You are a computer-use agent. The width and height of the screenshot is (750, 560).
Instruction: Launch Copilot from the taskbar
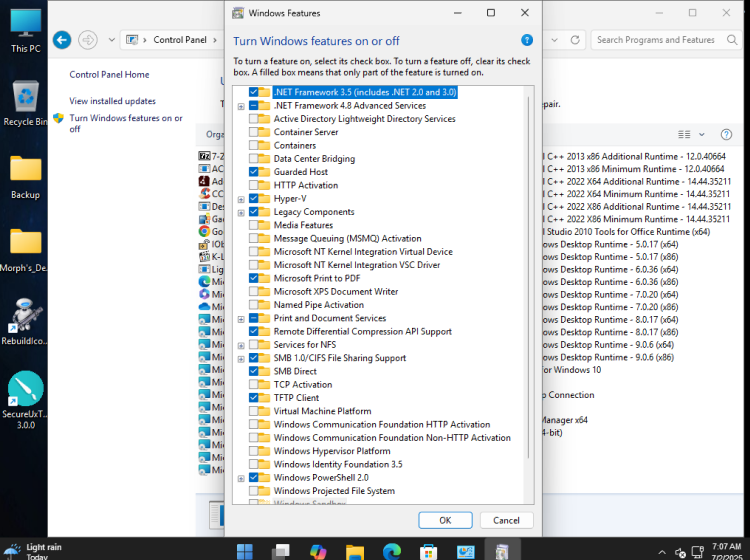coord(318,551)
